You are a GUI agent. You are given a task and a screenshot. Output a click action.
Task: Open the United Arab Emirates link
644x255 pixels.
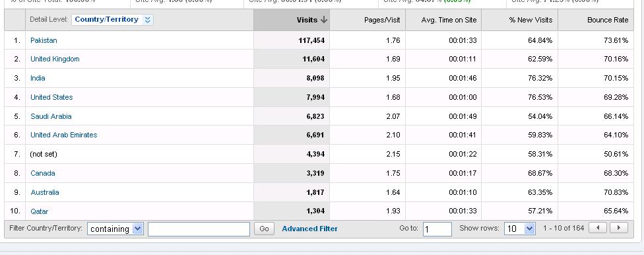pos(63,135)
